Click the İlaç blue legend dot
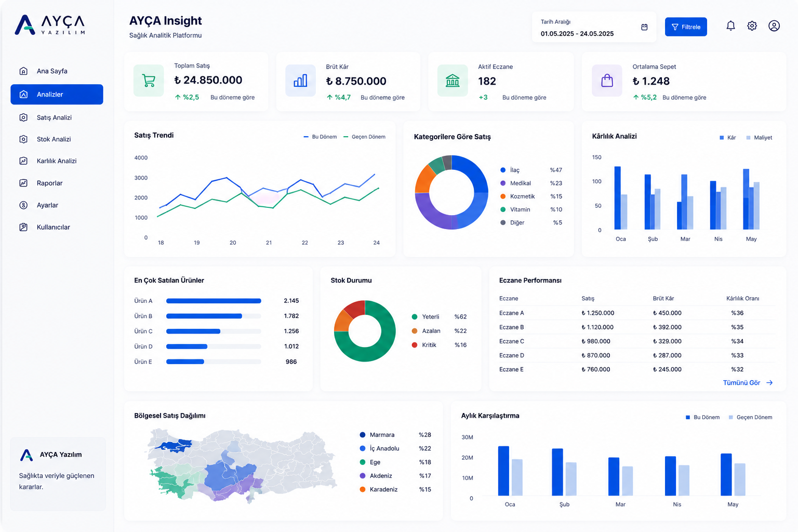The width and height of the screenshot is (798, 532). (503, 170)
